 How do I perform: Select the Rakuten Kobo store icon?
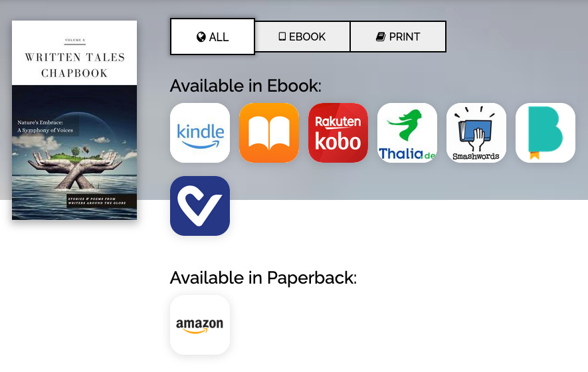(x=338, y=133)
